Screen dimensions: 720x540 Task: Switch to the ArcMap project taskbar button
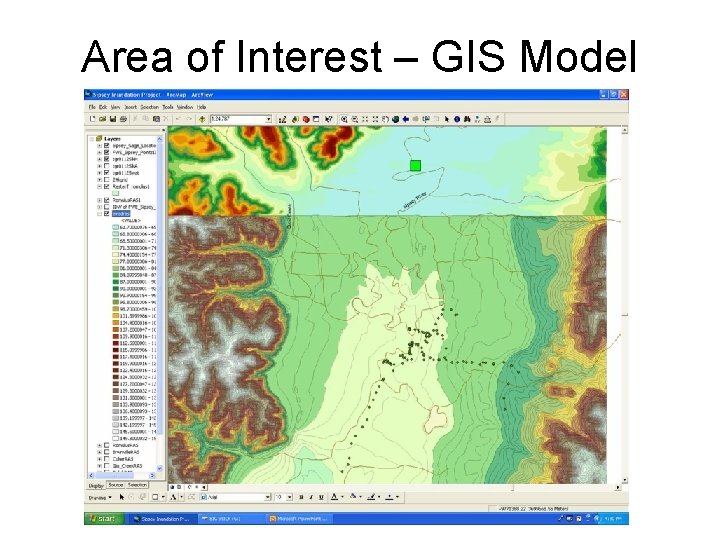(x=161, y=519)
